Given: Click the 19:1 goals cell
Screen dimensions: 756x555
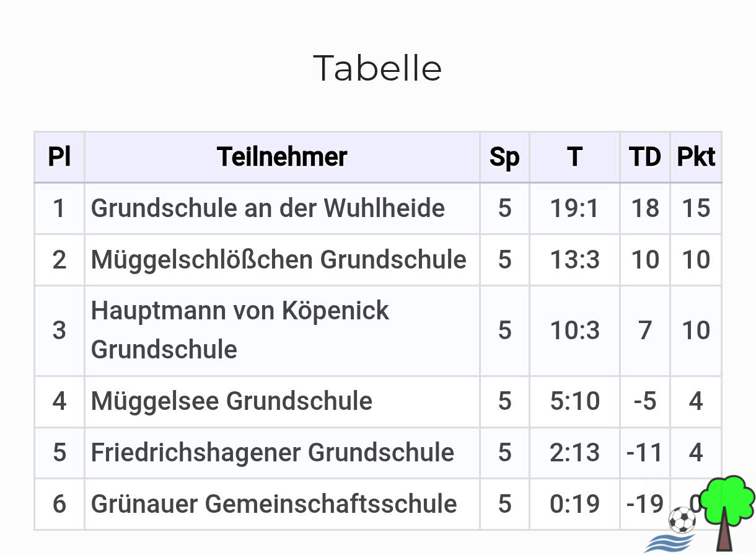Looking at the screenshot, I should (x=574, y=208).
